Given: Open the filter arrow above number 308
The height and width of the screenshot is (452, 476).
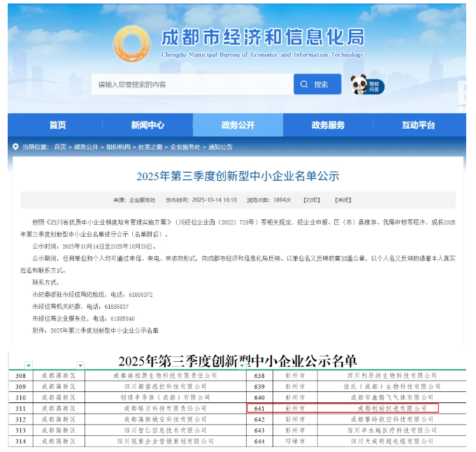Looking at the screenshot, I should [x=28, y=365].
